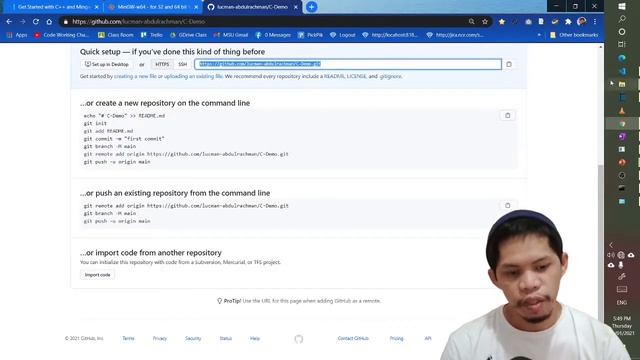Follow the 'creating a new file' link

tap(135, 76)
